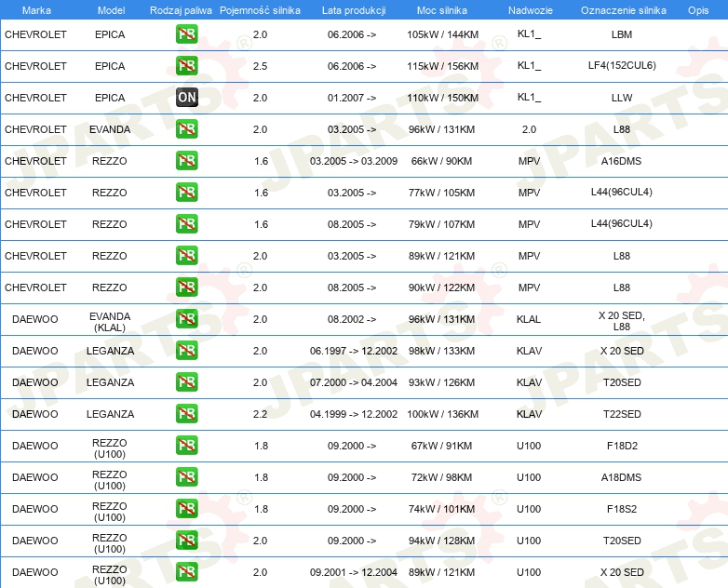Click the Pojemność silnika column header
Screen dimensions: 728x588
click(260, 10)
